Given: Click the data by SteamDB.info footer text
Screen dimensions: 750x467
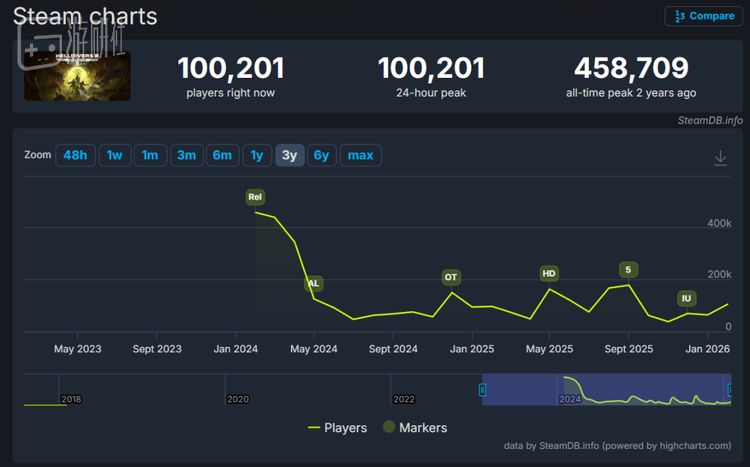Looking at the screenshot, I should [x=617, y=445].
